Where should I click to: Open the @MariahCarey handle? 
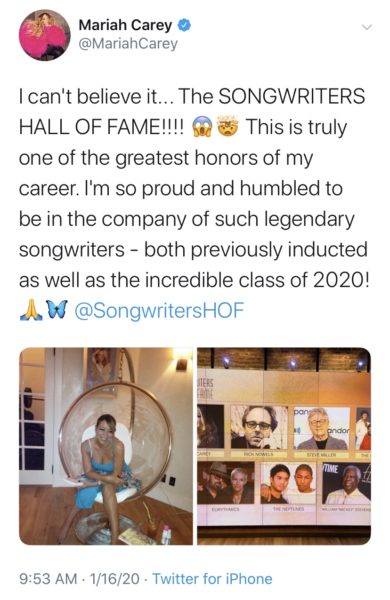128,44
